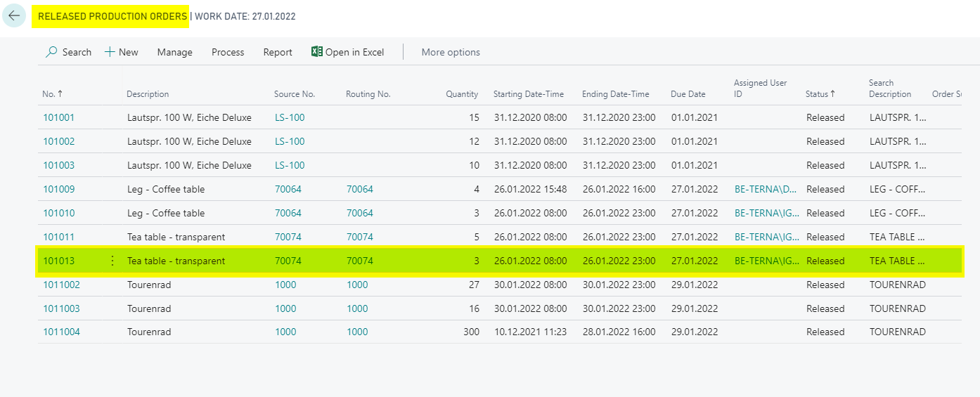Go back using the arrow button
Image resolution: width=980 pixels, height=397 pixels.
14,15
